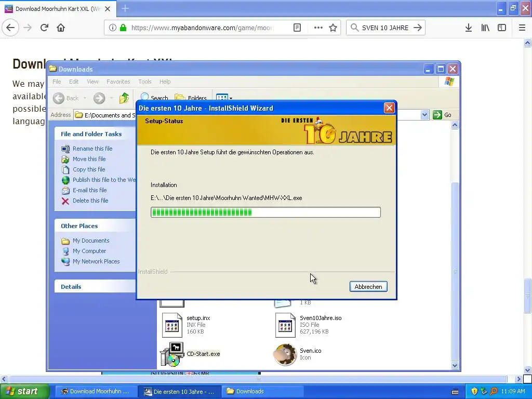The width and height of the screenshot is (532, 399).
Task: Expand Details panel header
Action: pos(95,287)
